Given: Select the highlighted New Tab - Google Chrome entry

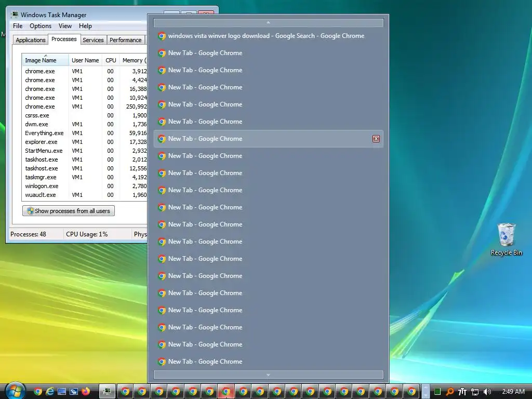Looking at the screenshot, I should [269, 138].
